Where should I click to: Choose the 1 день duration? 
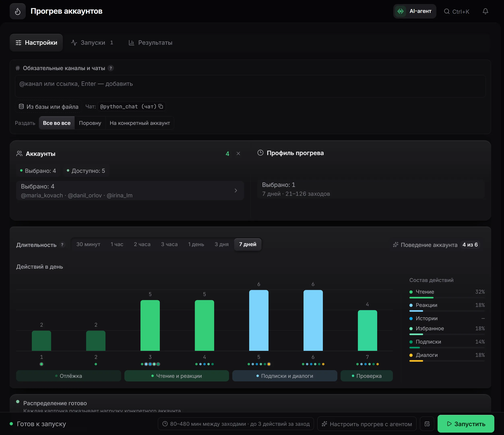pyautogui.click(x=196, y=244)
